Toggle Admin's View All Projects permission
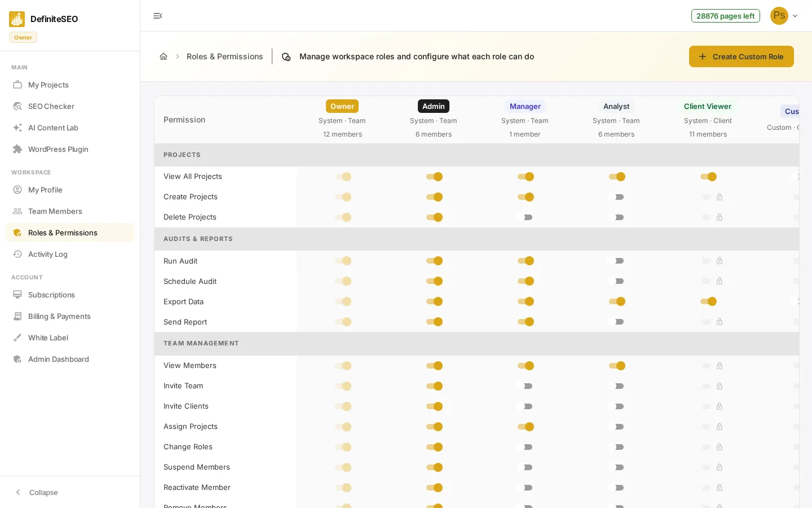Screen dimensions: 812x508 point(434,177)
